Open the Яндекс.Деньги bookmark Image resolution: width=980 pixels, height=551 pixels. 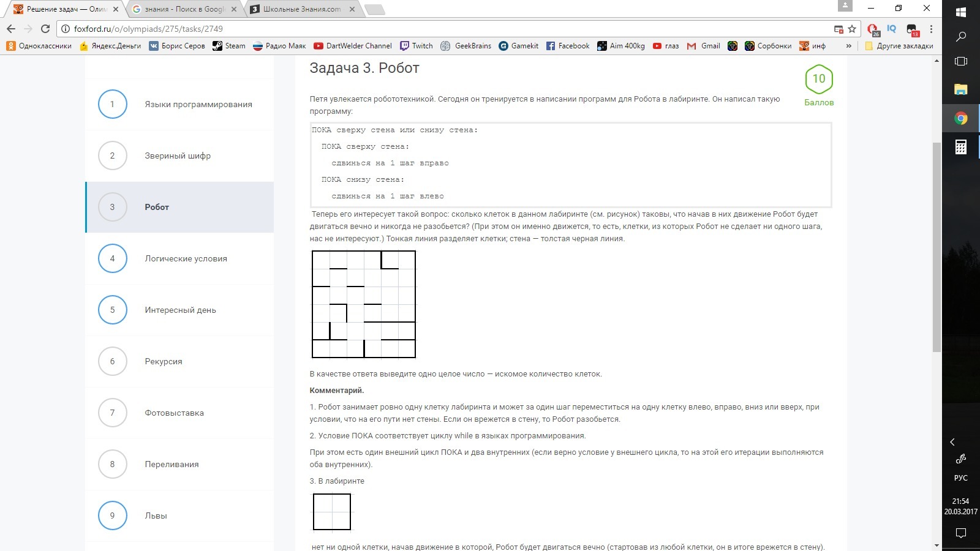[110, 46]
